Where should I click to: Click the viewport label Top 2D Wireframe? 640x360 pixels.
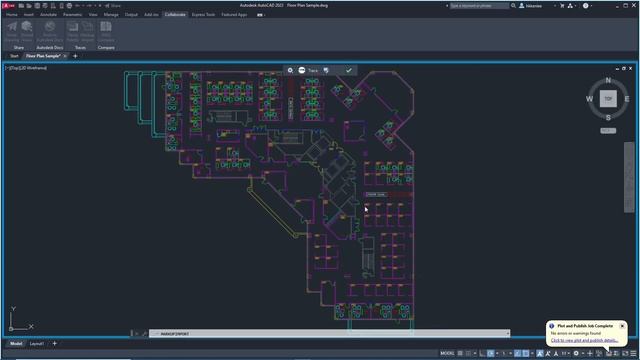27,68
